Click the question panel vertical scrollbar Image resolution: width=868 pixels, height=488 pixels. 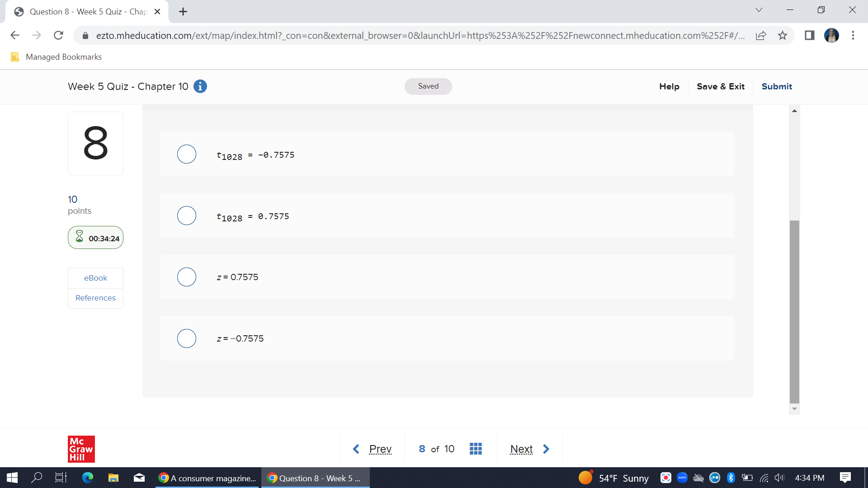click(794, 311)
